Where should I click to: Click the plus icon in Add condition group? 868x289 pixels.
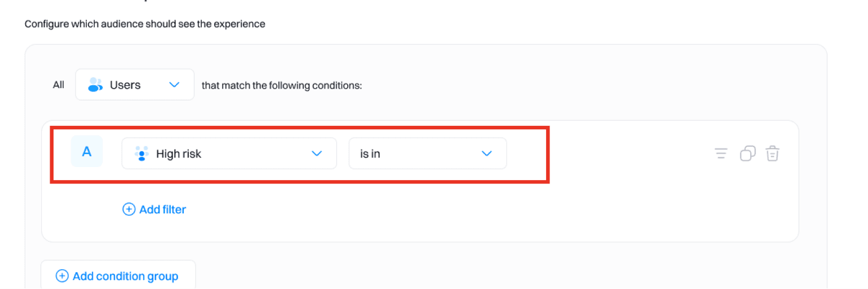[62, 276]
